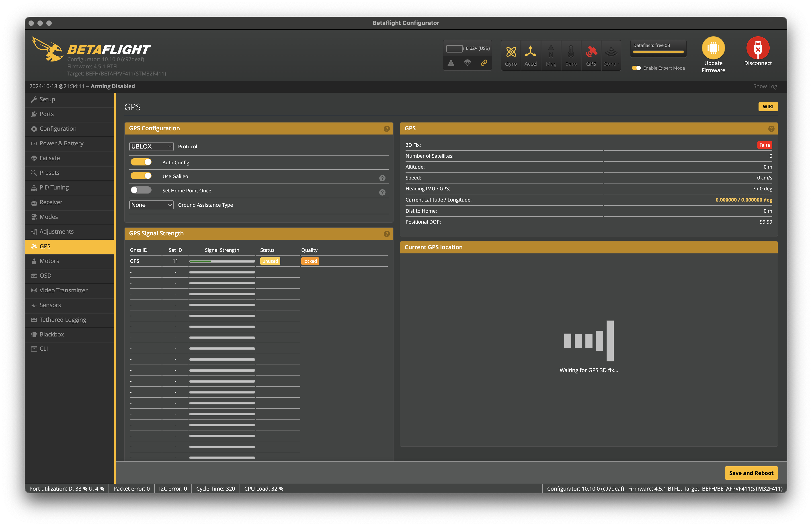Click Packet error: 0 status entry
The image size is (812, 526).
pos(131,489)
